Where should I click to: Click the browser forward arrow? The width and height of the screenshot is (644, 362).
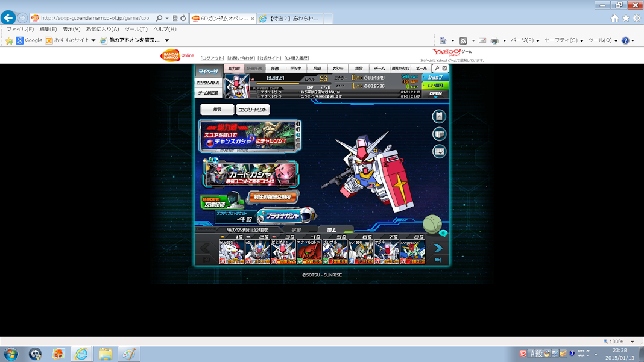coord(22,18)
